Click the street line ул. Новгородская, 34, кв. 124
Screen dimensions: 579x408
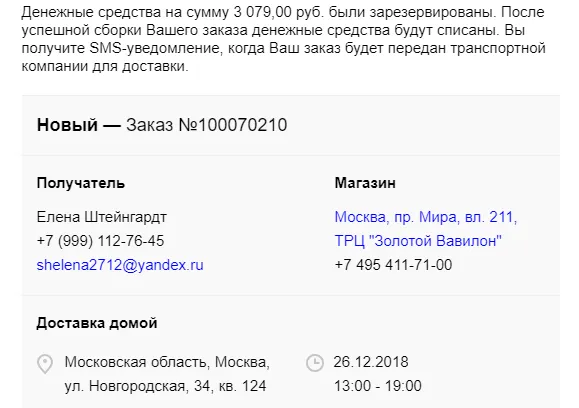(165, 386)
